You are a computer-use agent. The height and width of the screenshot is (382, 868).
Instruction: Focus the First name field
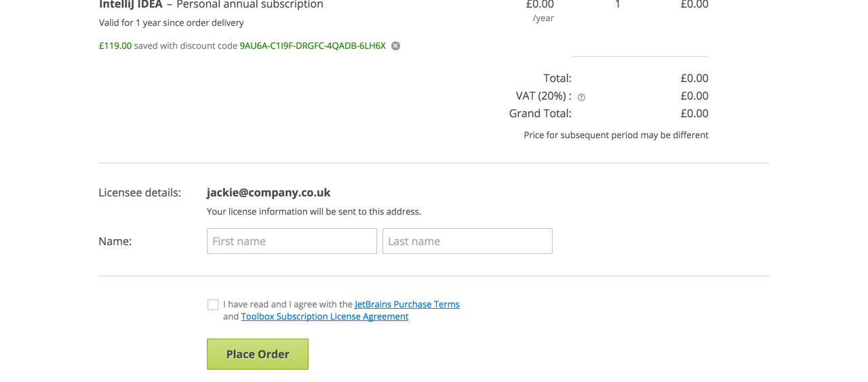click(292, 241)
